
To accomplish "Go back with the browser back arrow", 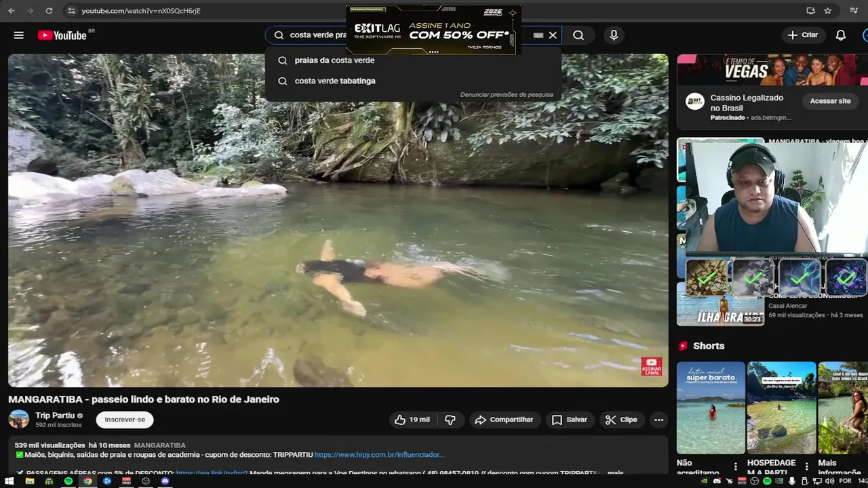I will click(x=12, y=11).
